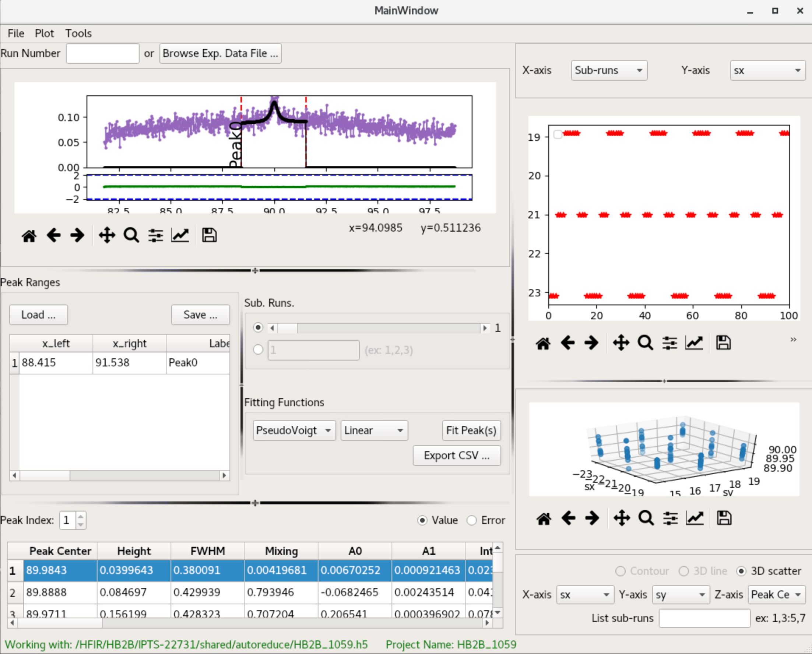Reset view with Home icon below 3D plot
This screenshot has width=812, height=654.
544,519
